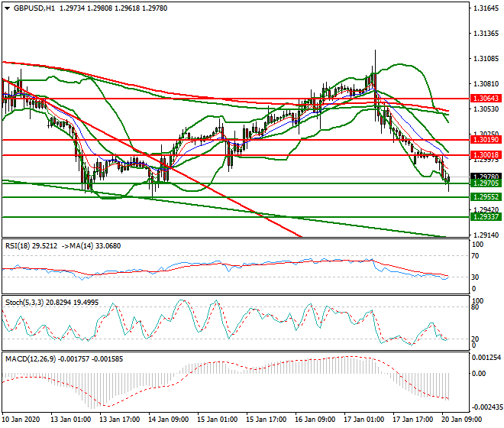Screen dimensions: 504x428
Task: Select the 10 Jan 2020 time axis label
Action: [x=21, y=420]
